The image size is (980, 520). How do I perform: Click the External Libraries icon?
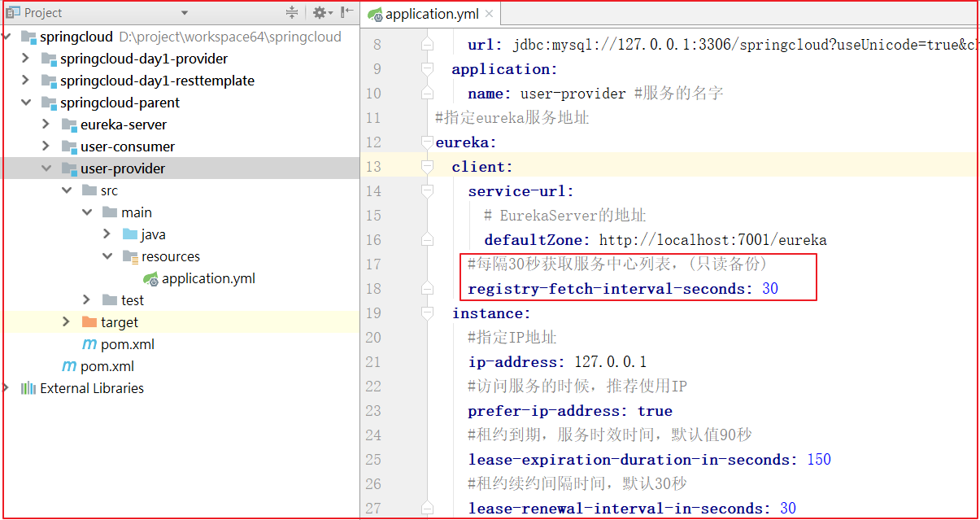(x=28, y=388)
